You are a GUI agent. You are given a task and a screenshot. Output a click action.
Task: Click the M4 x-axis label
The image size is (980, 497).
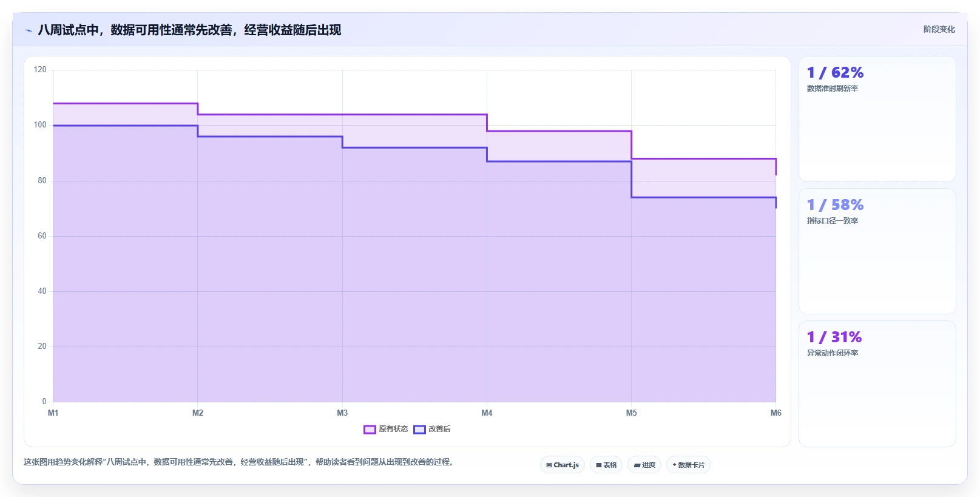point(487,413)
